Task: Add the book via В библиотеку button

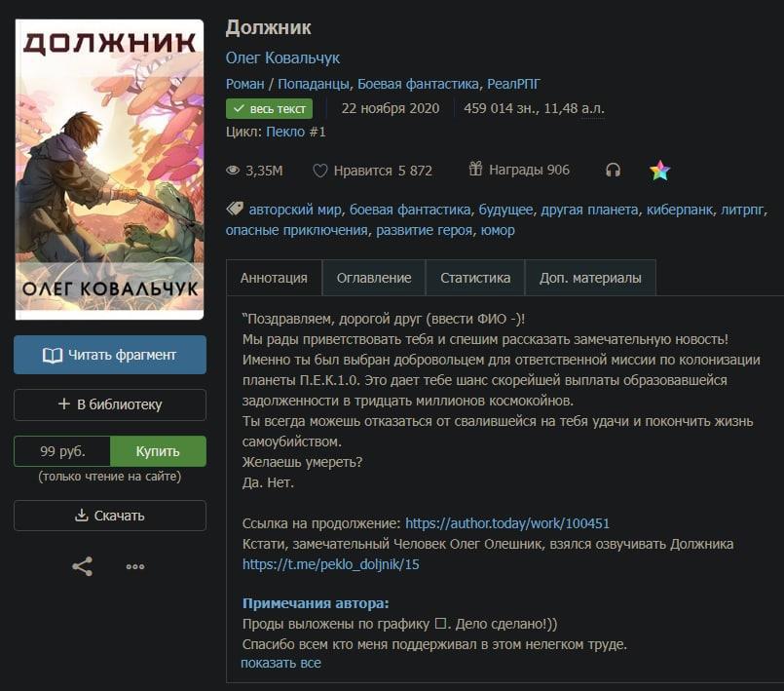Action: point(110,404)
